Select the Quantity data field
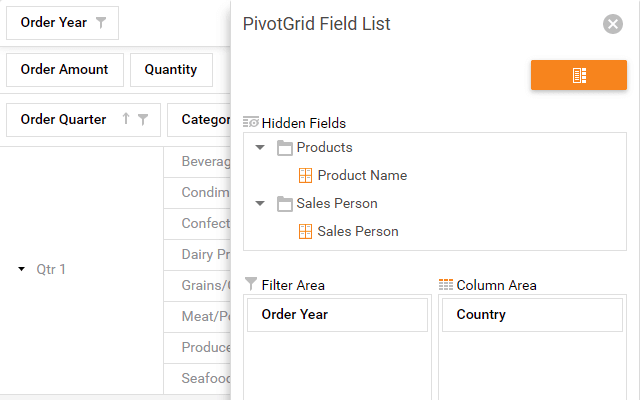This screenshot has height=400, width=640. click(170, 70)
